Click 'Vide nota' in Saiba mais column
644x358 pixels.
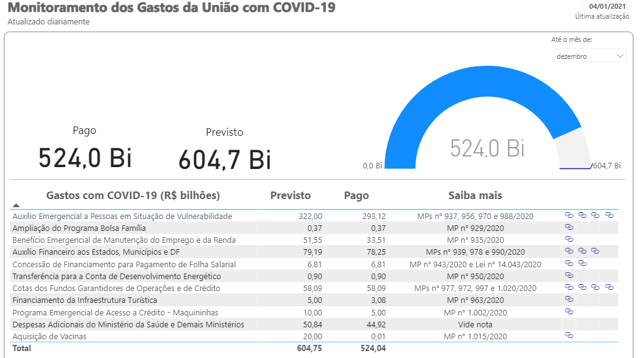tap(475, 325)
